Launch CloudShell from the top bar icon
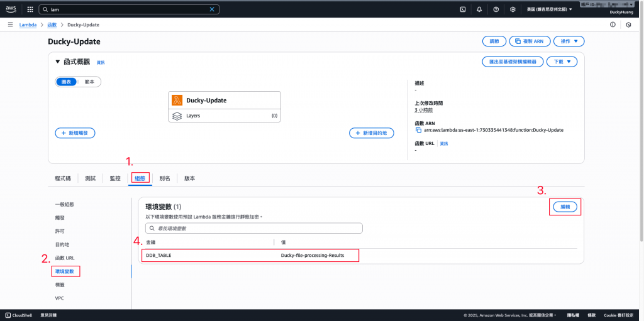 [462, 9]
